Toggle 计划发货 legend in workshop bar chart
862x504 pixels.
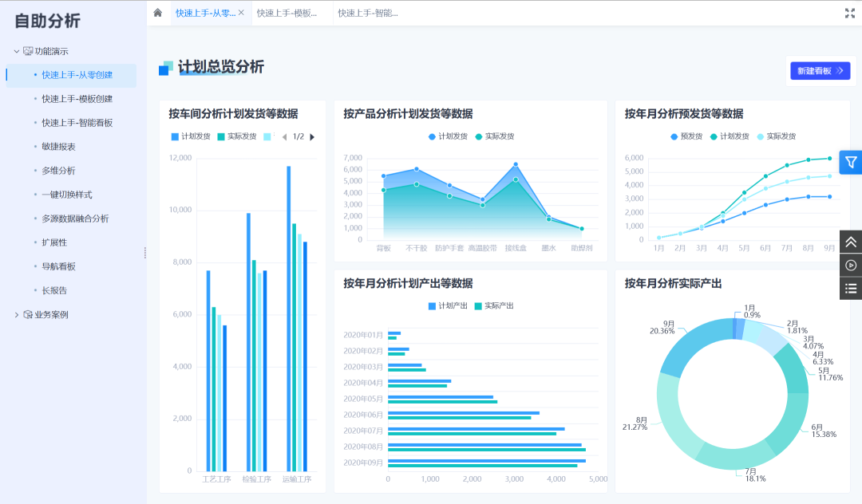191,136
